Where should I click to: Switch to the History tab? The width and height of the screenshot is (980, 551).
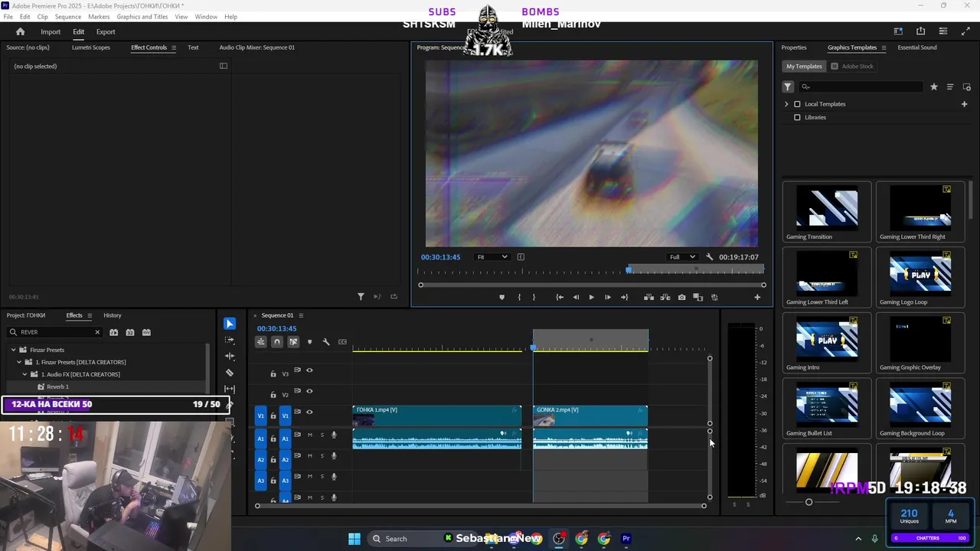pos(113,315)
